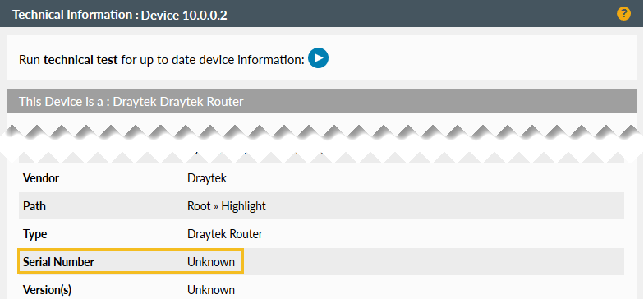Click the Version(s) row label
Screen dimensions: 644x299
point(48,289)
